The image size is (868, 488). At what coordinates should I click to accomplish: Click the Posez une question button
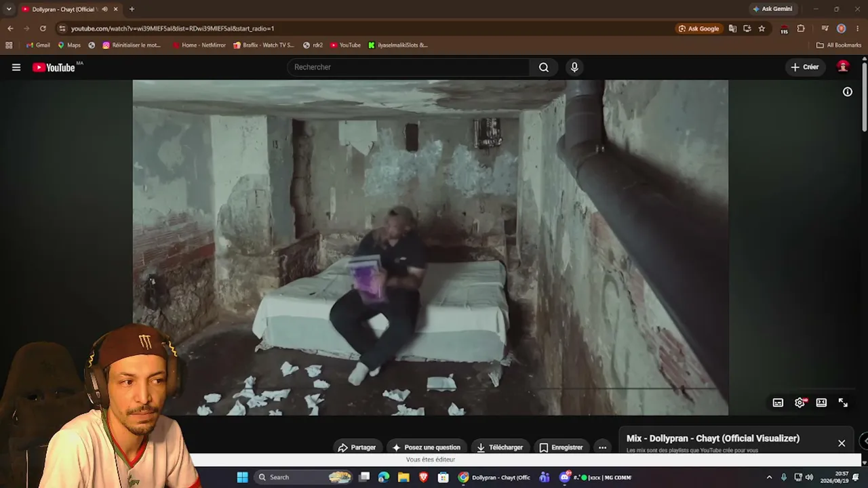(426, 447)
